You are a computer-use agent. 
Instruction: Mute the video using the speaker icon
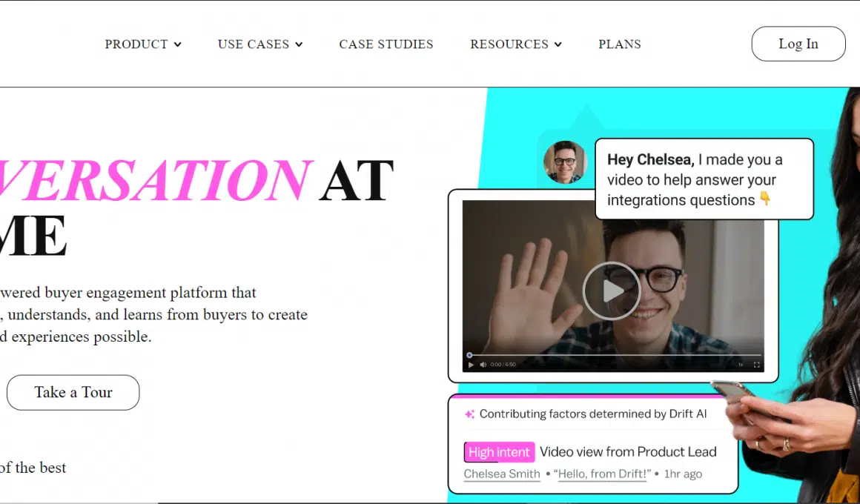point(483,365)
